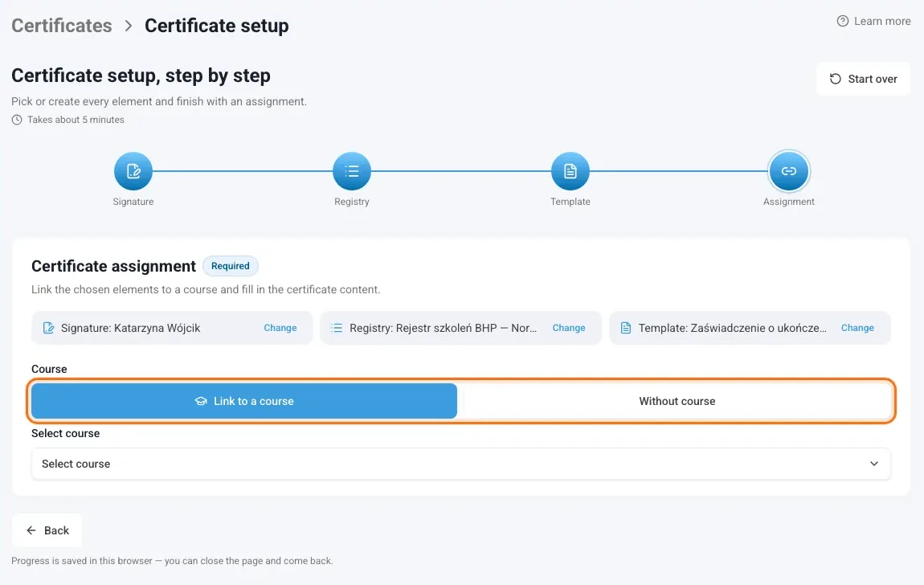Switch to Without course option
This screenshot has height=585, width=924.
pyautogui.click(x=677, y=401)
